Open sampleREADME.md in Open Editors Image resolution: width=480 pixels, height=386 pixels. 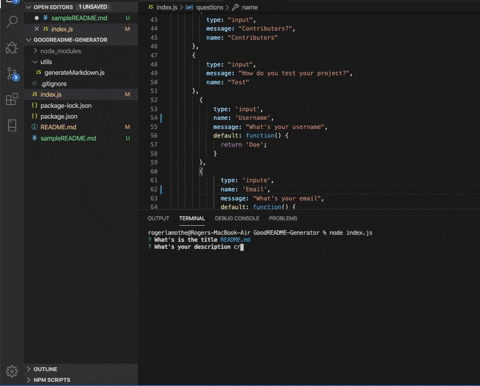pyautogui.click(x=79, y=18)
